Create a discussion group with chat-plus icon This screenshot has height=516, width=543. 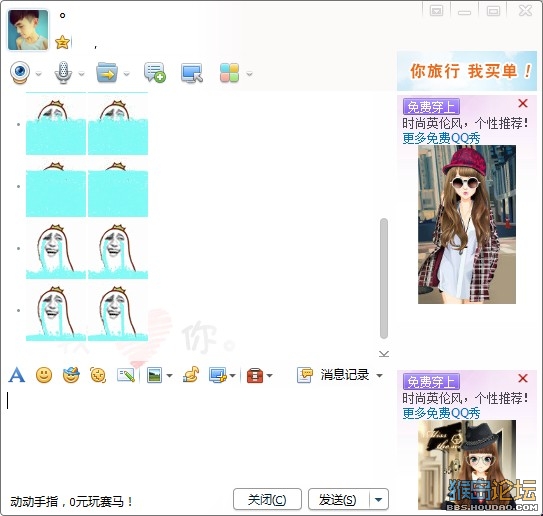coord(154,72)
